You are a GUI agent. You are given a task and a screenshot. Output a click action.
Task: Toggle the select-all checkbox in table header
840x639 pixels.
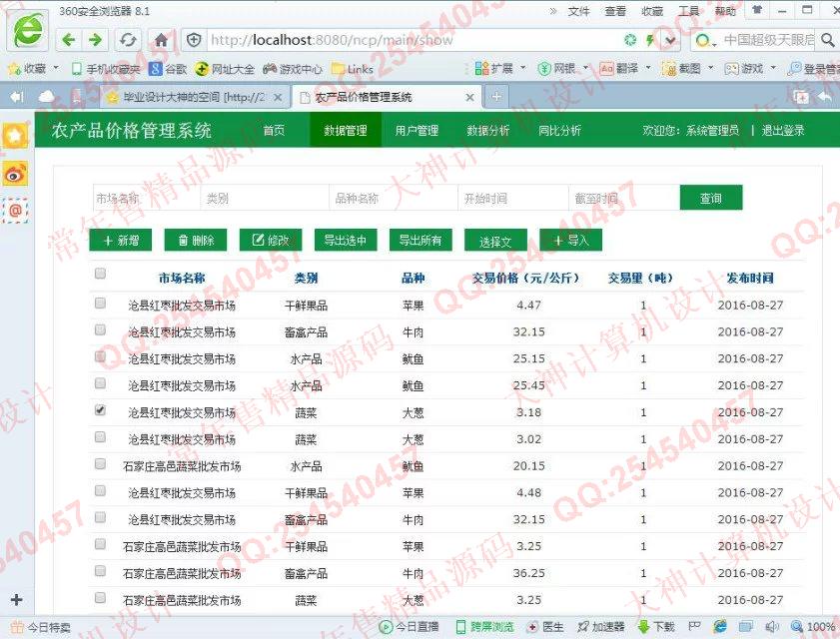100,274
